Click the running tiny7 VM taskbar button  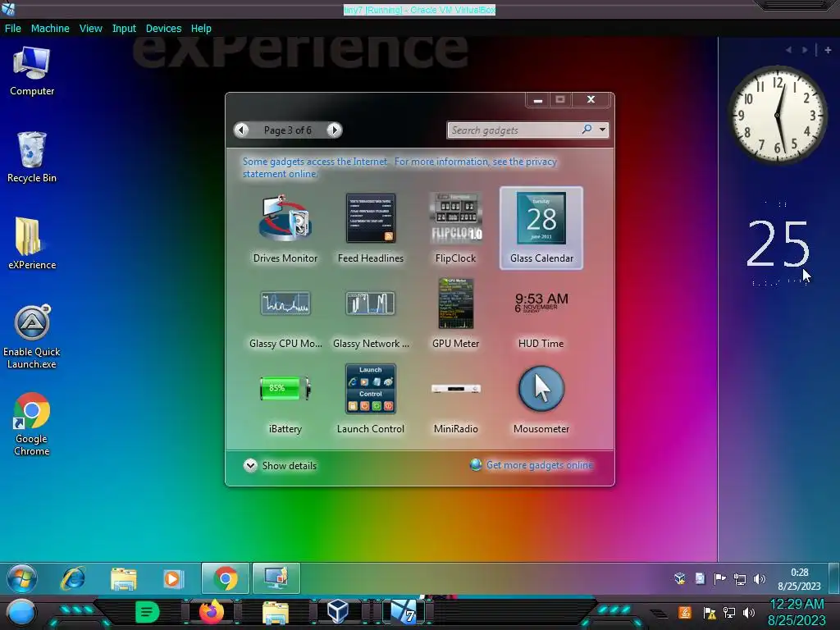pos(404,612)
